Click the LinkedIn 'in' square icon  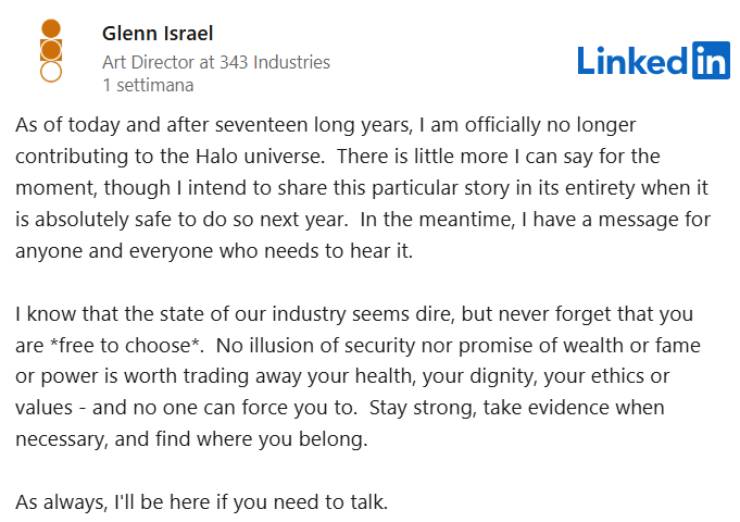pyautogui.click(x=710, y=60)
